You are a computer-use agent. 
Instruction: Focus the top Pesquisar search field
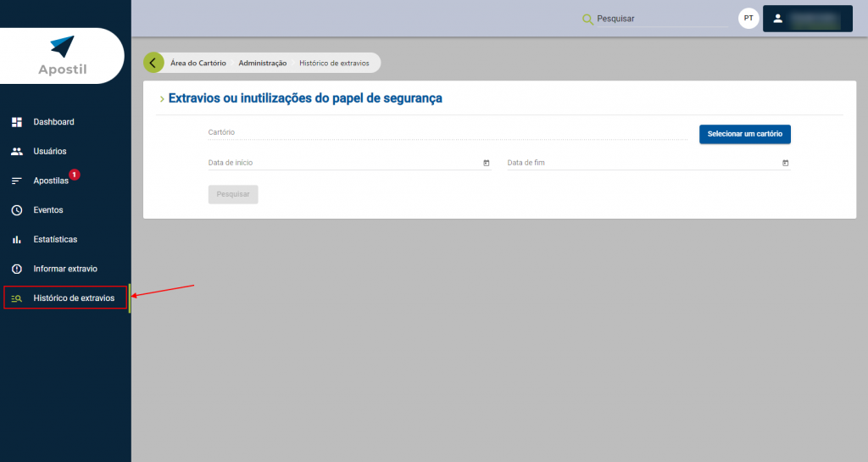pyautogui.click(x=661, y=19)
